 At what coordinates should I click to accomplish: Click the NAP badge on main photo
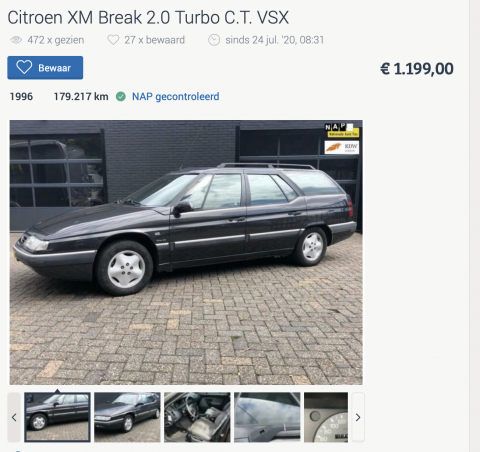pyautogui.click(x=342, y=130)
